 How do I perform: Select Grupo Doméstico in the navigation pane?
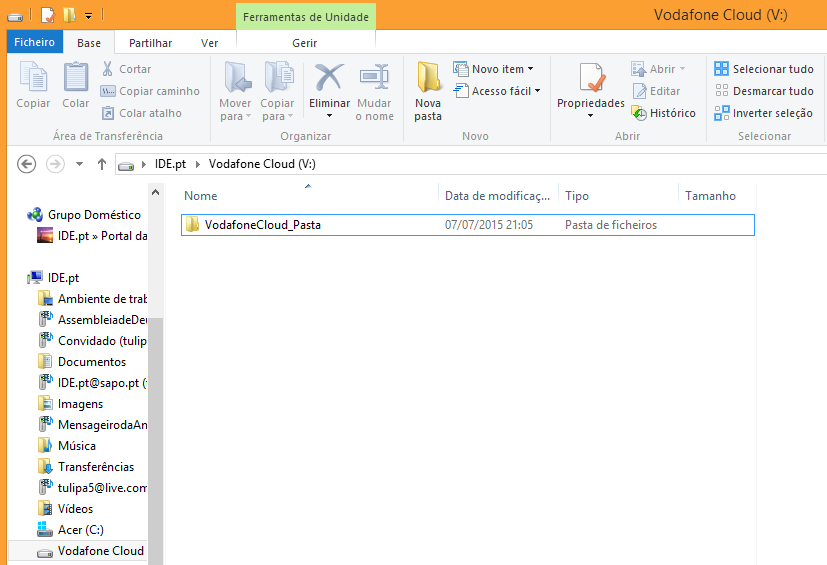(x=84, y=215)
